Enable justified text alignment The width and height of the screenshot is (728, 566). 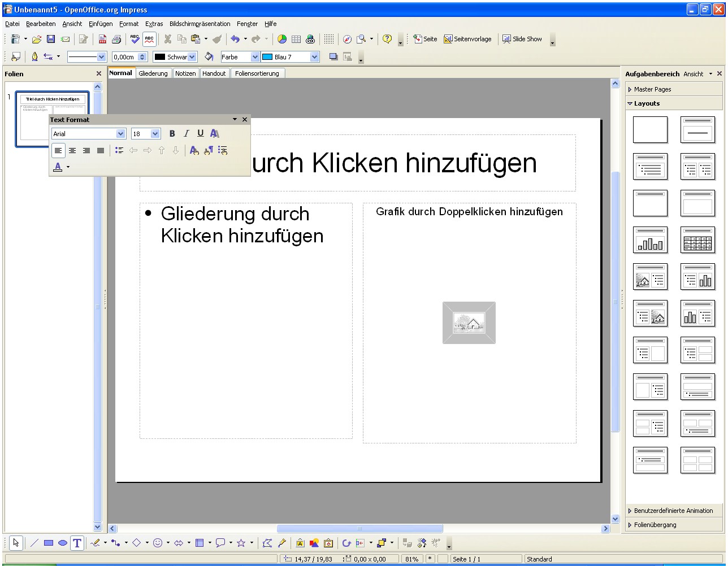[x=101, y=150]
